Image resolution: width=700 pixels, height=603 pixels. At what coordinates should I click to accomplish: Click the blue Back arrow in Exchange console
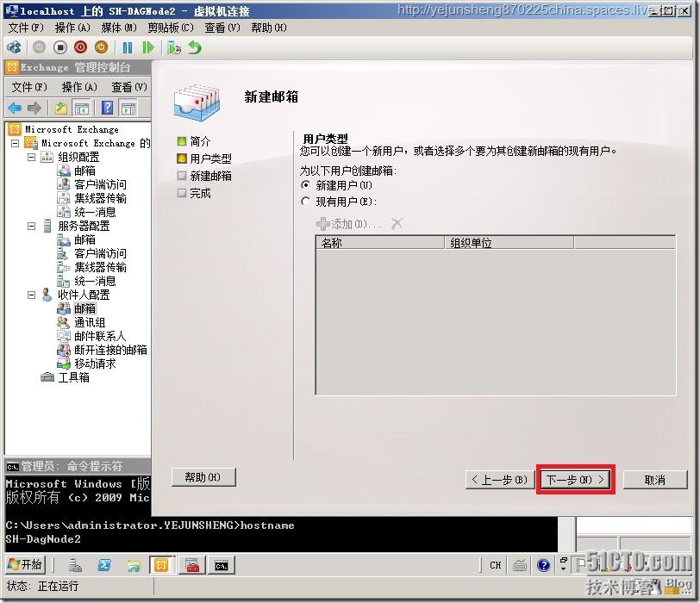[15, 108]
